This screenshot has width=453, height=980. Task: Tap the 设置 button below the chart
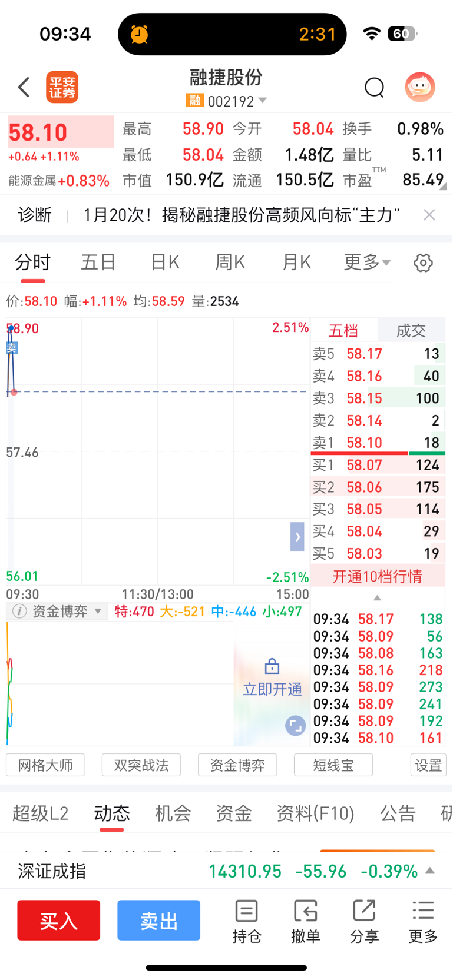(428, 765)
